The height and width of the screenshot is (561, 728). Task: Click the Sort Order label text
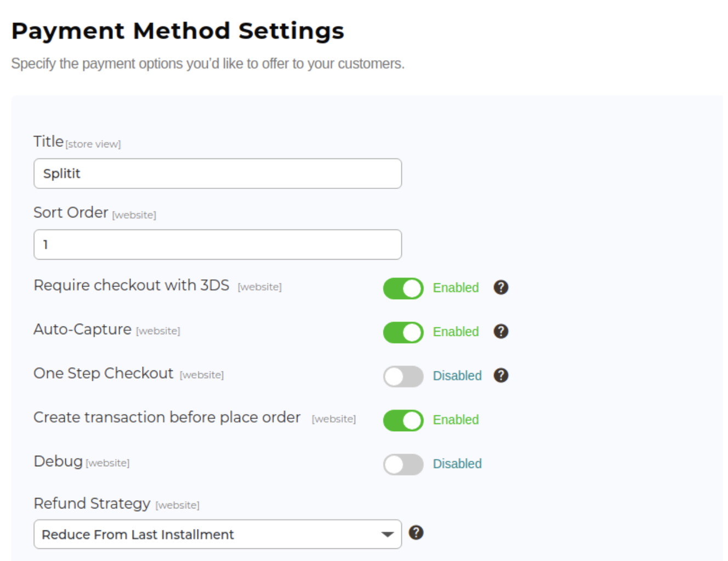pos(71,213)
